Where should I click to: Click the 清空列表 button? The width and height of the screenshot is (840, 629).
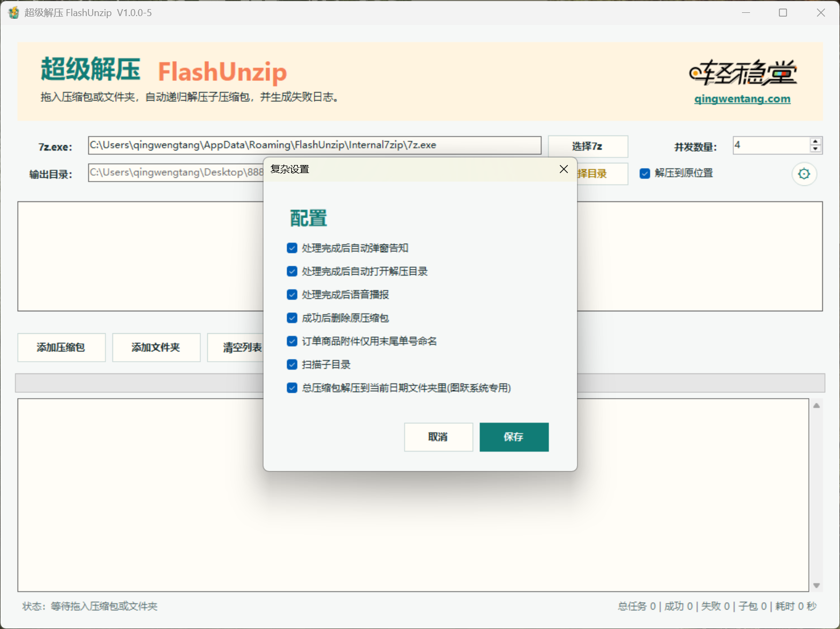236,348
